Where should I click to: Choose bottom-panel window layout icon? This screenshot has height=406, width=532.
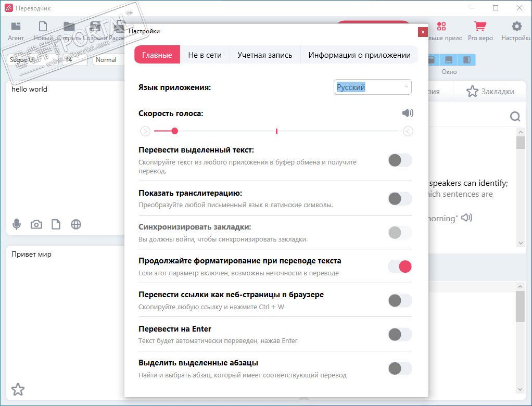(x=449, y=60)
